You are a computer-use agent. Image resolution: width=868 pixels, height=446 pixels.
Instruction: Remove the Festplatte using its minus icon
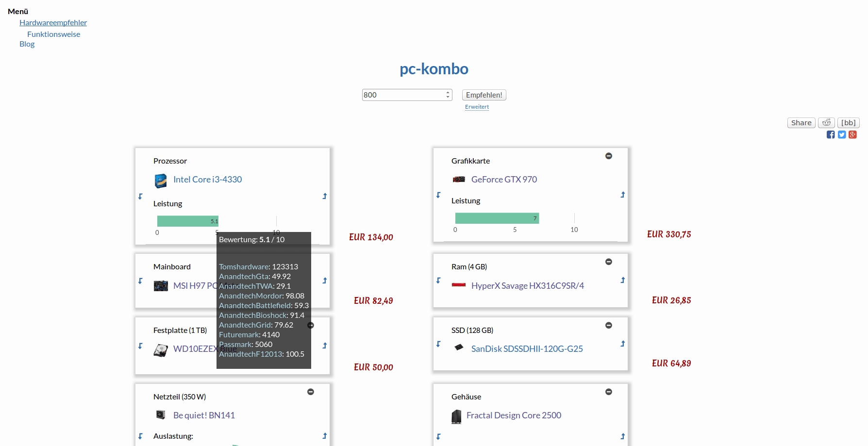311,325
